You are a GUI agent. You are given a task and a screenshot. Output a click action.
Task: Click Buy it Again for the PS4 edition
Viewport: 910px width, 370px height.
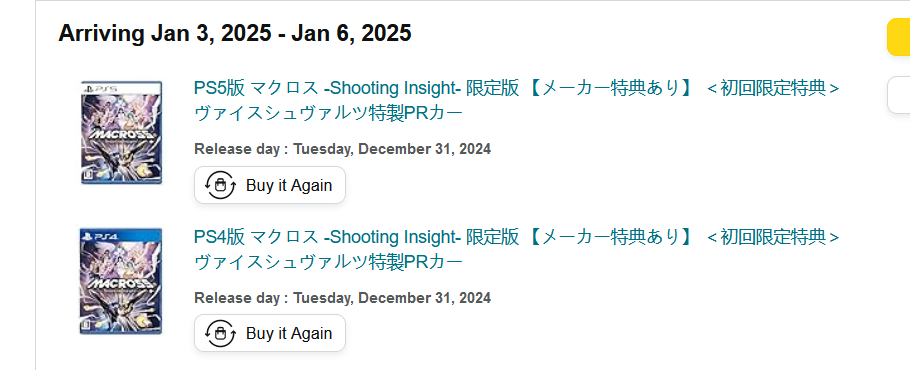270,333
